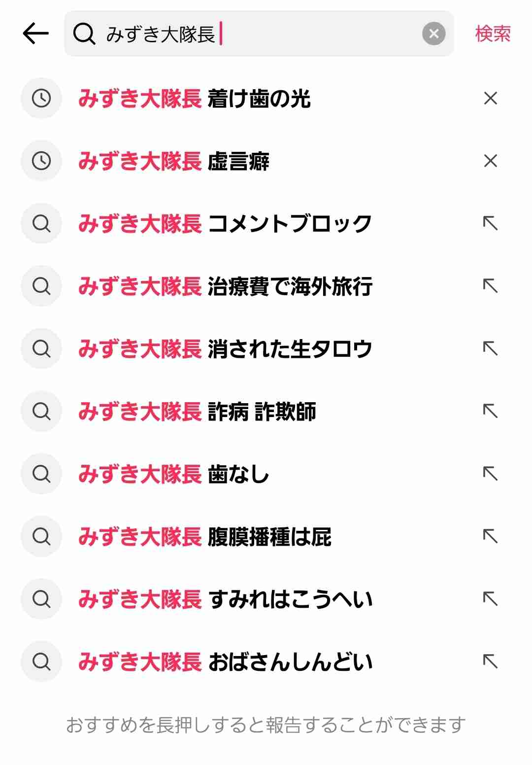Tap magnifier icon beside 詐病 詐欺師

[41, 411]
